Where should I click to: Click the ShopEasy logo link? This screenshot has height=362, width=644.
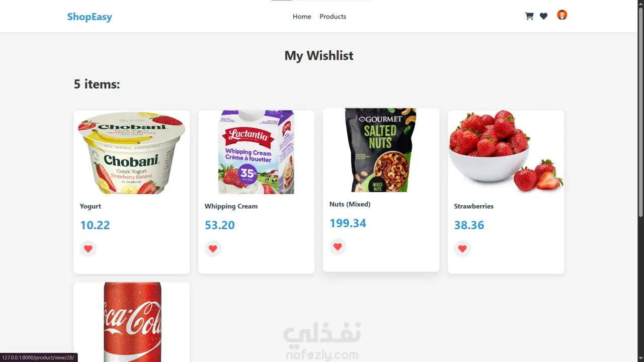[x=90, y=17]
